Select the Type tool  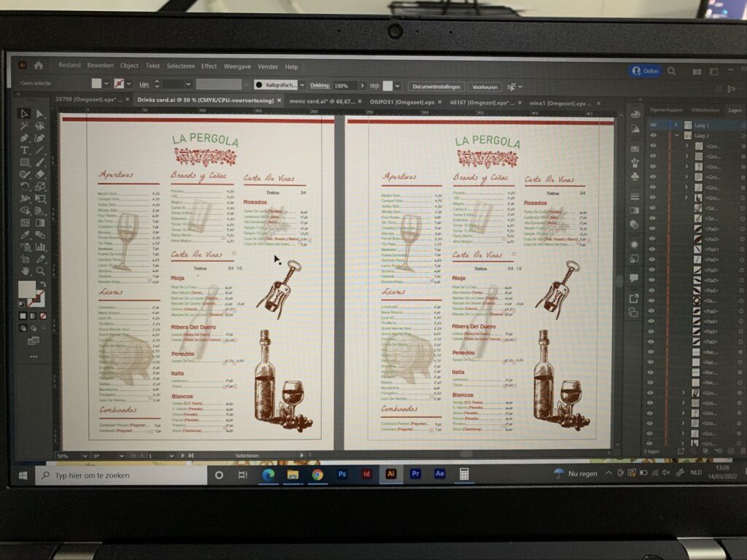(24, 150)
